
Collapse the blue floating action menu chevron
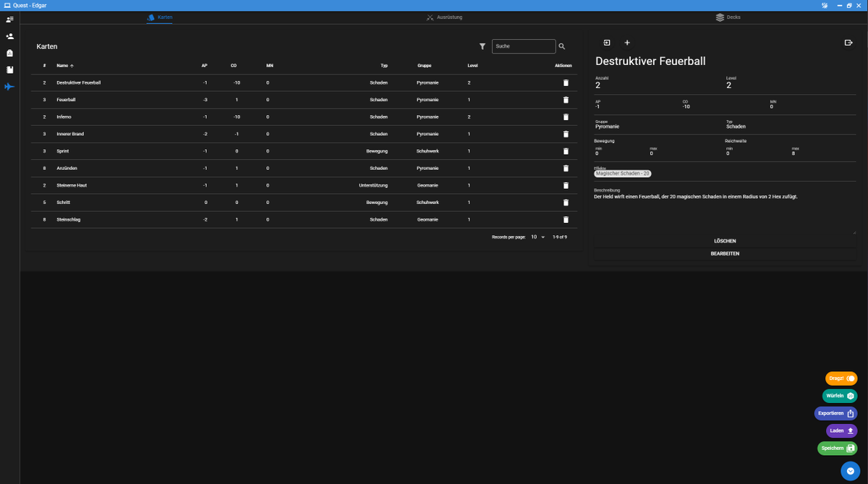point(850,471)
